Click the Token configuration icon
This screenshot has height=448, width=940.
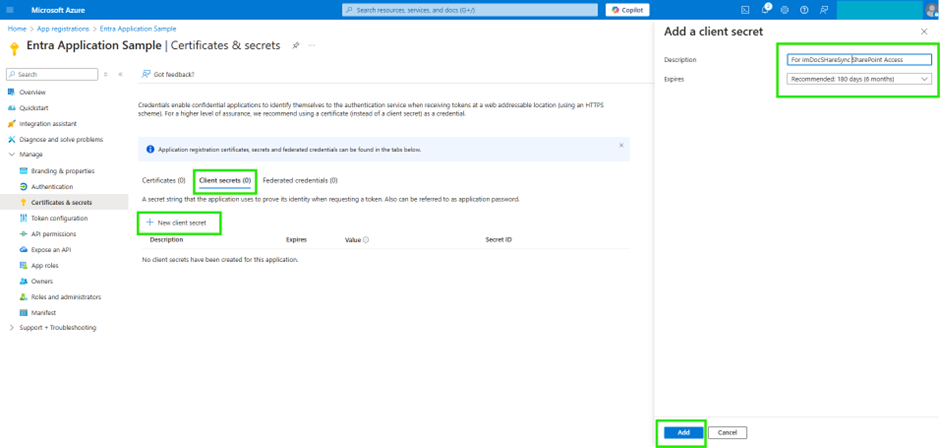(x=23, y=218)
